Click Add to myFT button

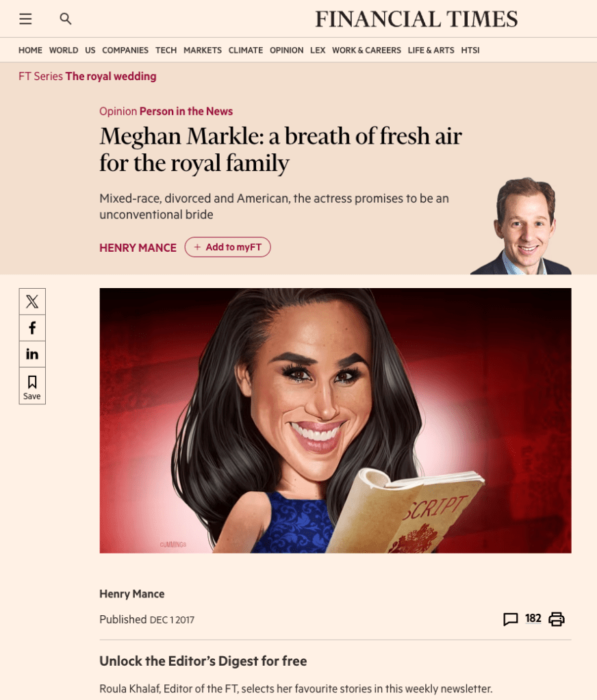coord(228,247)
